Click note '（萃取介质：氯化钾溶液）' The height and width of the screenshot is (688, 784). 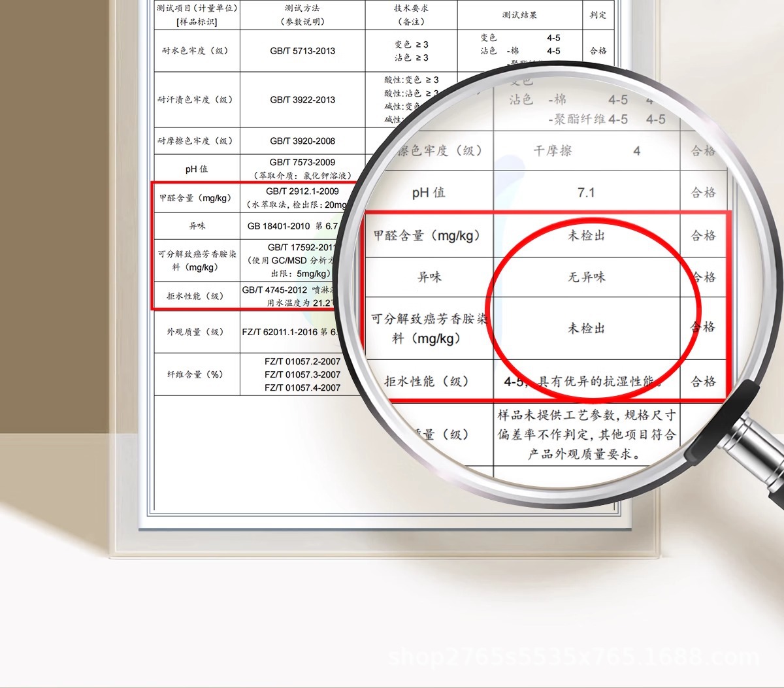click(302, 175)
